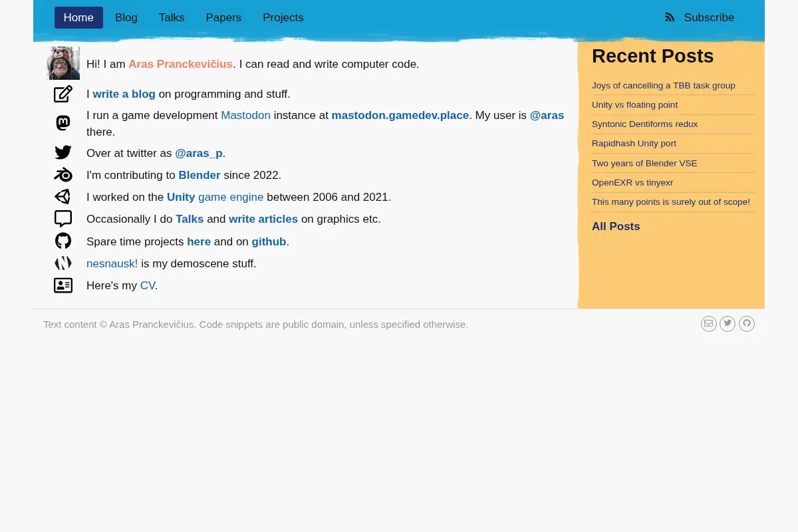Image resolution: width=798 pixels, height=532 pixels.
Task: Open the Blog nav item
Action: click(x=126, y=17)
